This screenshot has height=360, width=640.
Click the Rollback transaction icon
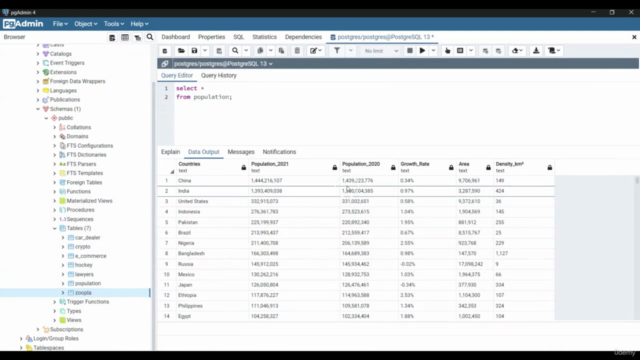pyautogui.click(x=498, y=51)
